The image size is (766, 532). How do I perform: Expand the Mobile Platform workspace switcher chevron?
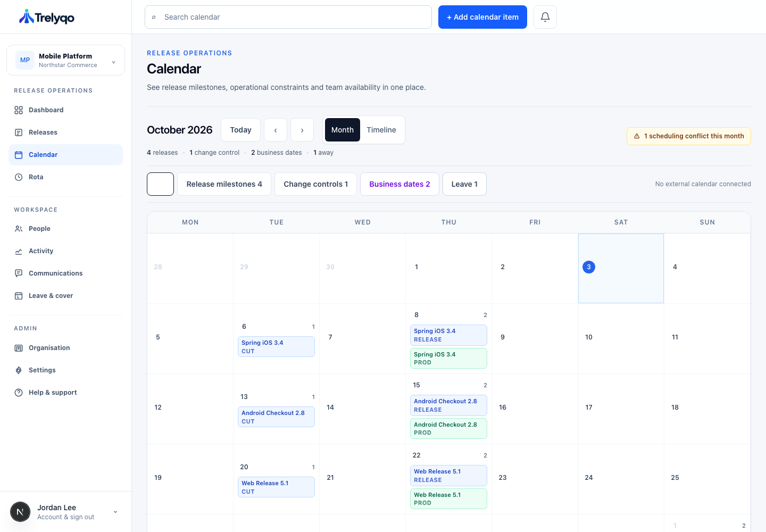pos(114,62)
